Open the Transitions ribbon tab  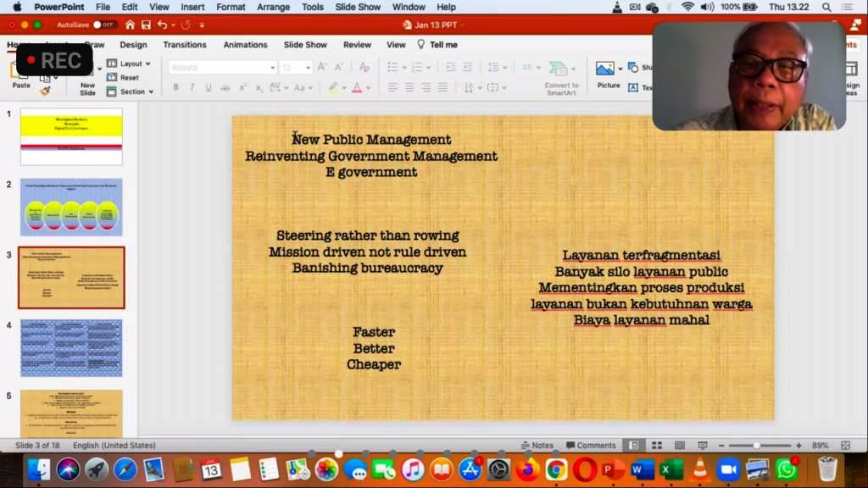185,45
